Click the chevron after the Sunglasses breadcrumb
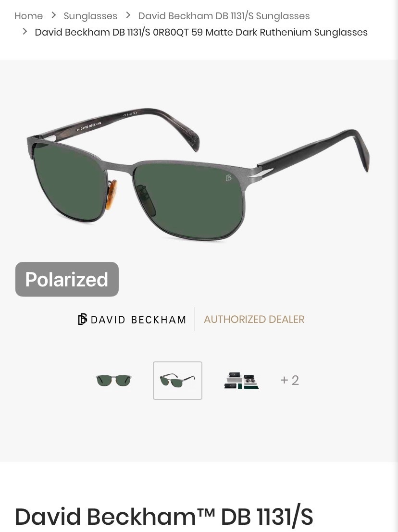This screenshot has width=398, height=532. pos(128,15)
